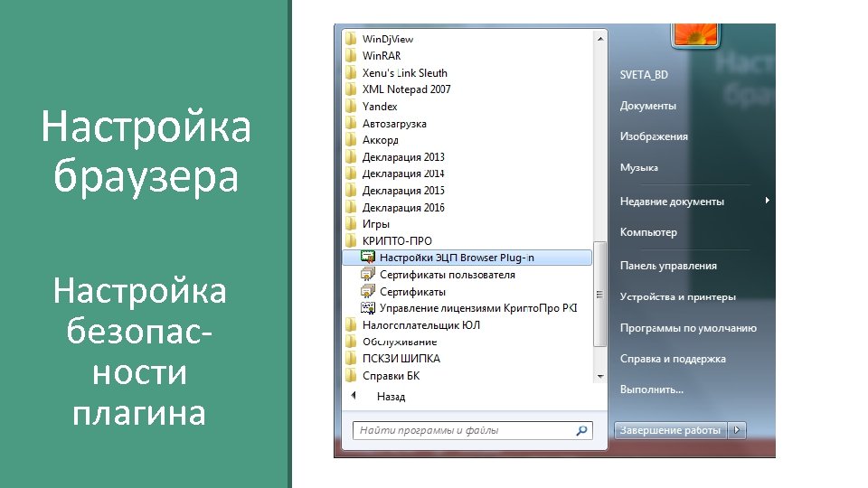Open the shutdown options arrow

pyautogui.click(x=737, y=430)
